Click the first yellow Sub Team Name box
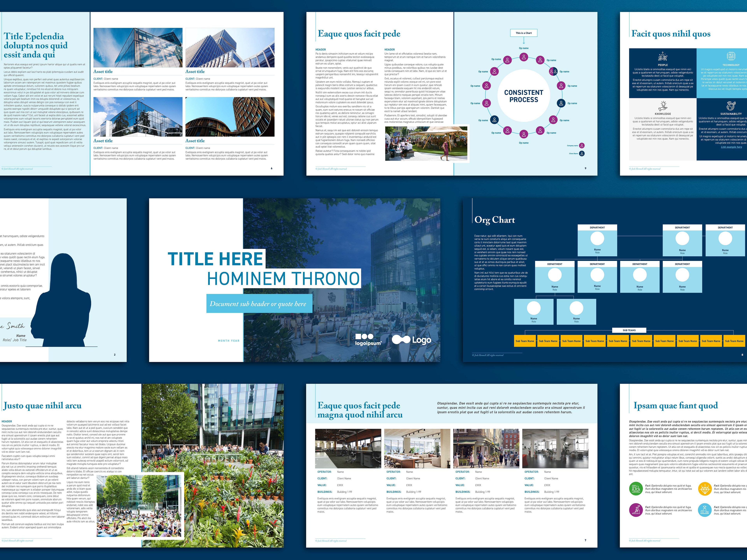747x560 pixels. click(x=525, y=341)
